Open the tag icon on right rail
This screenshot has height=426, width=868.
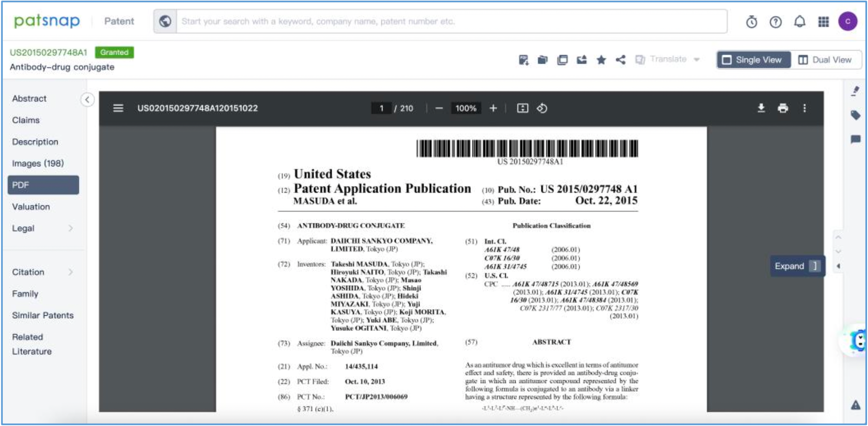[x=855, y=115]
